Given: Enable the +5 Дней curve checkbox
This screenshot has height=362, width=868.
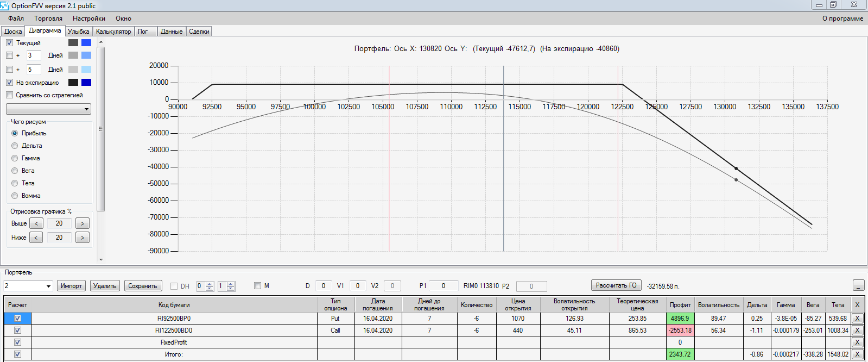Looking at the screenshot, I should pos(9,70).
